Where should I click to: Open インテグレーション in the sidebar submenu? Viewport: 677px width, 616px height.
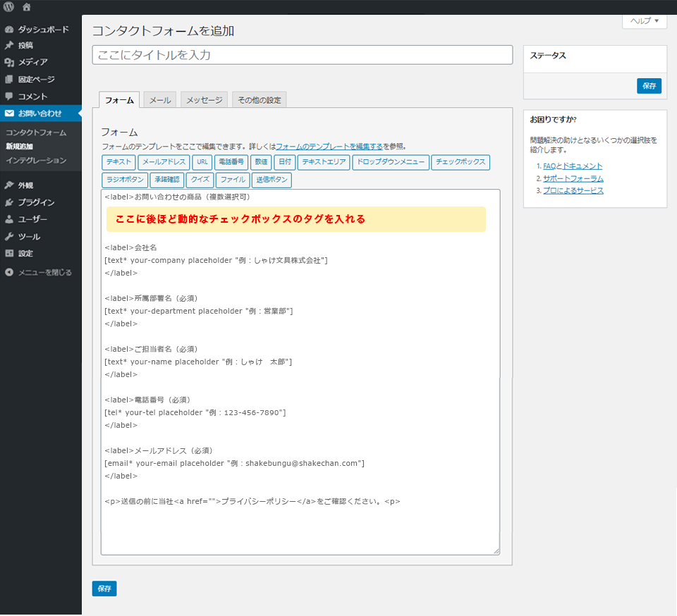pyautogui.click(x=35, y=161)
